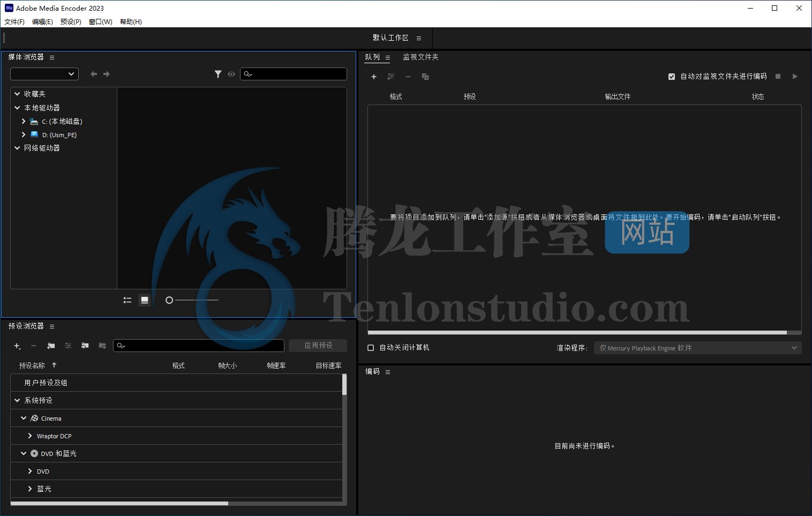Collapse the Favorites (收藏夹) tree node

[x=17, y=94]
